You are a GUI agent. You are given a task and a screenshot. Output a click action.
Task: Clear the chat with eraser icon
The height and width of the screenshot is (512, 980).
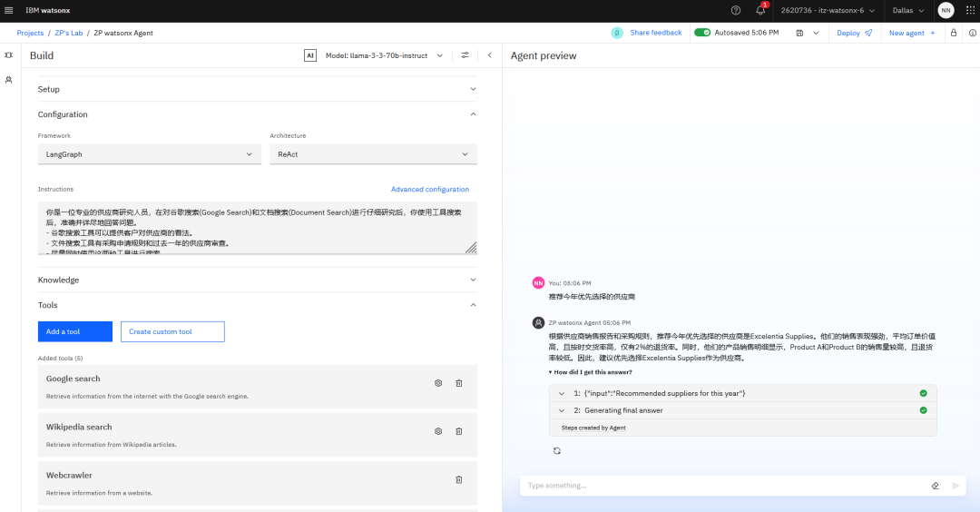935,486
